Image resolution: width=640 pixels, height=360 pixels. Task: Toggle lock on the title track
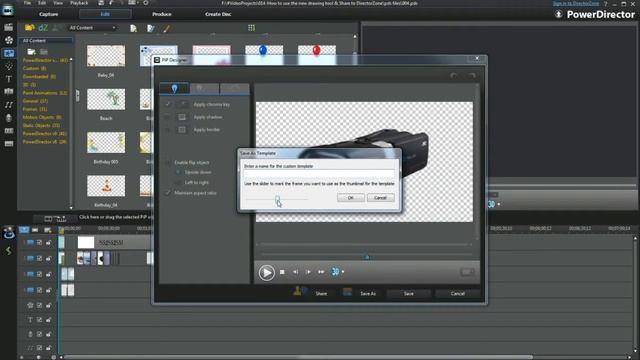pos(49,320)
